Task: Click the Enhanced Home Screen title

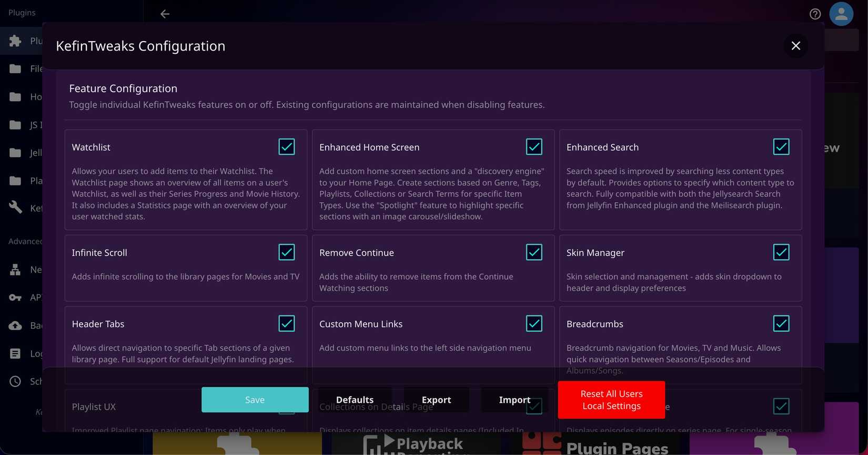Action: coord(369,147)
